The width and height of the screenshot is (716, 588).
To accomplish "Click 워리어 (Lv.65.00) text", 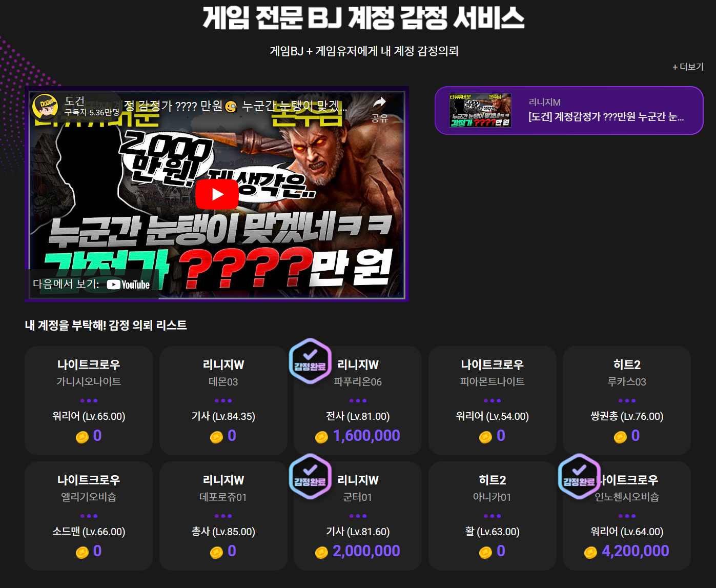I will point(89,416).
